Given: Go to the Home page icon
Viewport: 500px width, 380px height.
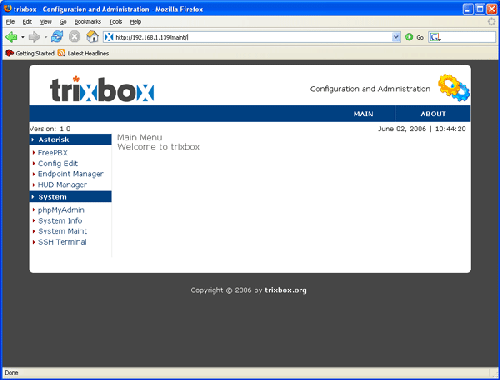Looking at the screenshot, I should [x=92, y=37].
